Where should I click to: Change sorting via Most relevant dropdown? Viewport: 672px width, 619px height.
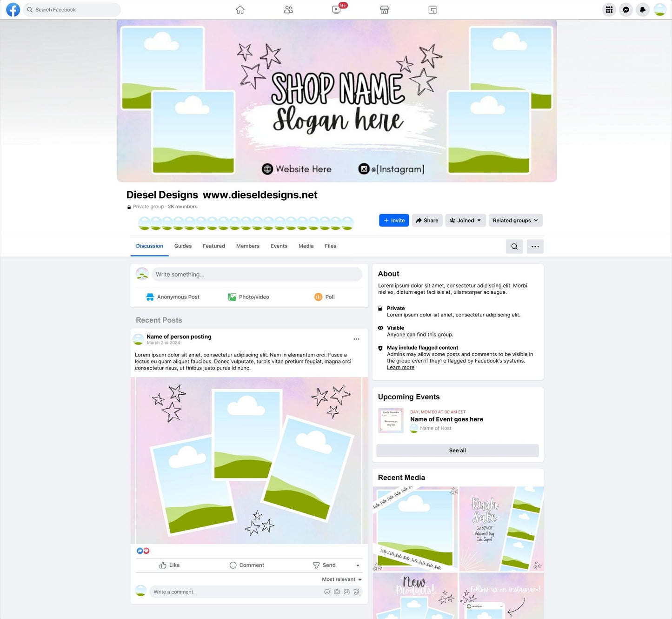click(x=341, y=579)
